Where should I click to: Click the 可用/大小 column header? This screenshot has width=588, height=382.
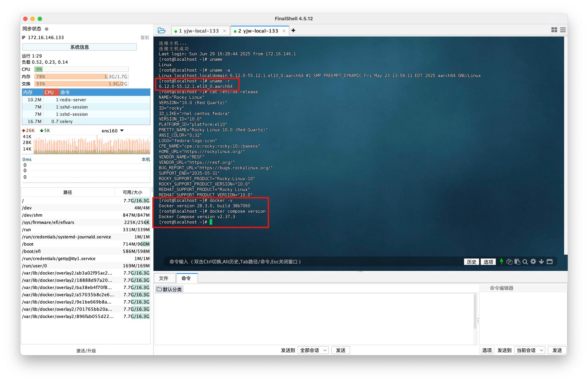point(132,192)
